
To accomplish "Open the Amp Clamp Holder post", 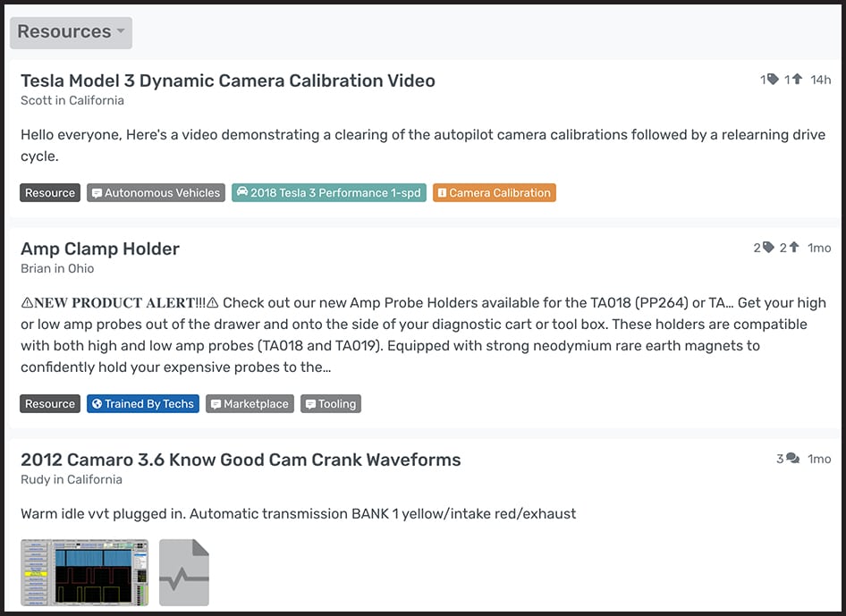I will click(x=100, y=249).
